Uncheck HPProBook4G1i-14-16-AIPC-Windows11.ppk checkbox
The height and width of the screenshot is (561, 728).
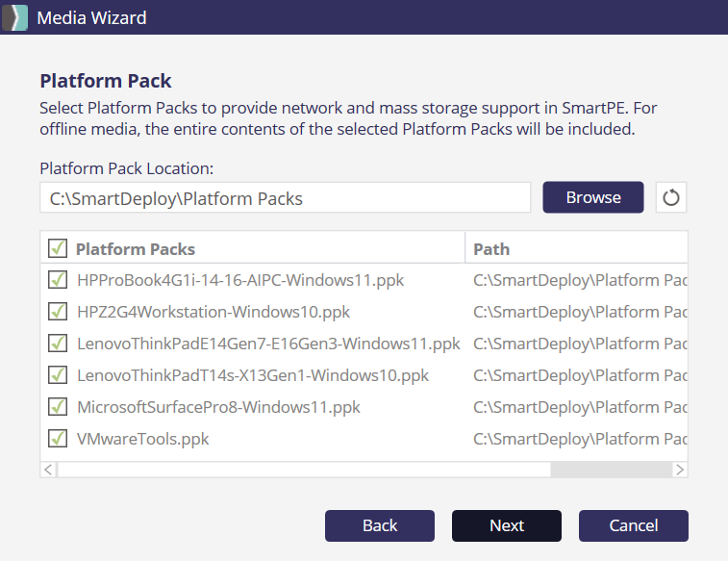click(58, 280)
